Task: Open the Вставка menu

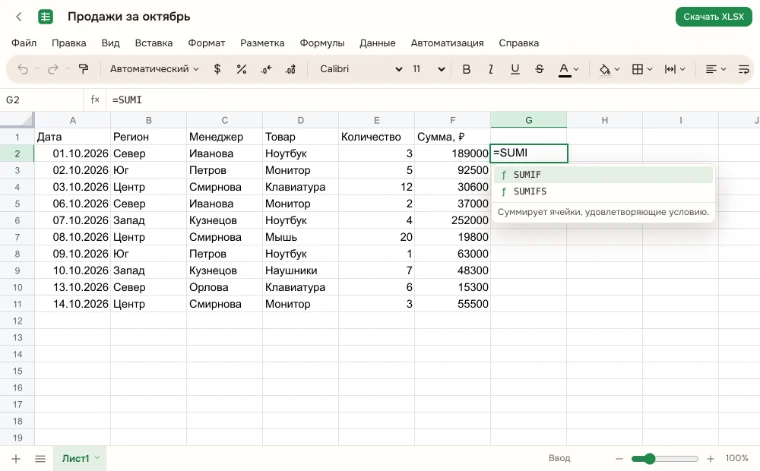Action: 154,43
